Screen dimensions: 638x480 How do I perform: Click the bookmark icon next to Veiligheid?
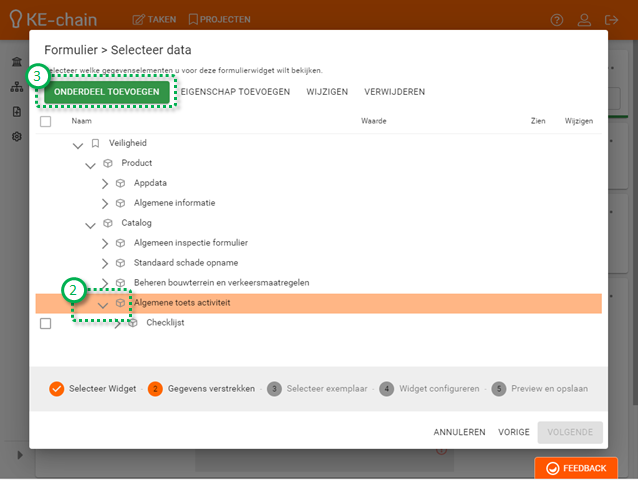coord(95,143)
